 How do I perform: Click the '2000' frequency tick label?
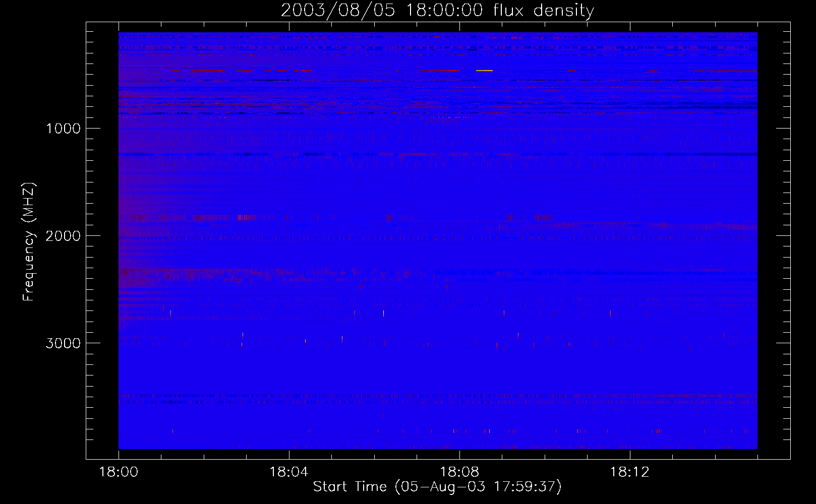(63, 236)
